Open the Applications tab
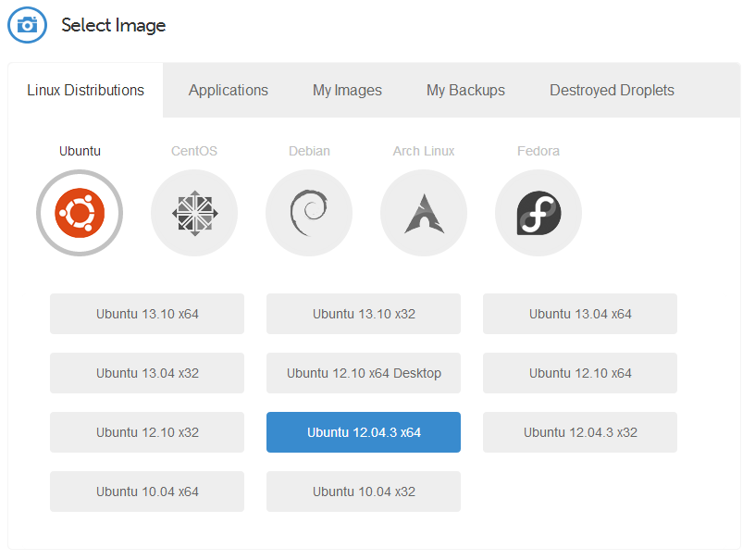This screenshot has width=755, height=560. coord(229,90)
